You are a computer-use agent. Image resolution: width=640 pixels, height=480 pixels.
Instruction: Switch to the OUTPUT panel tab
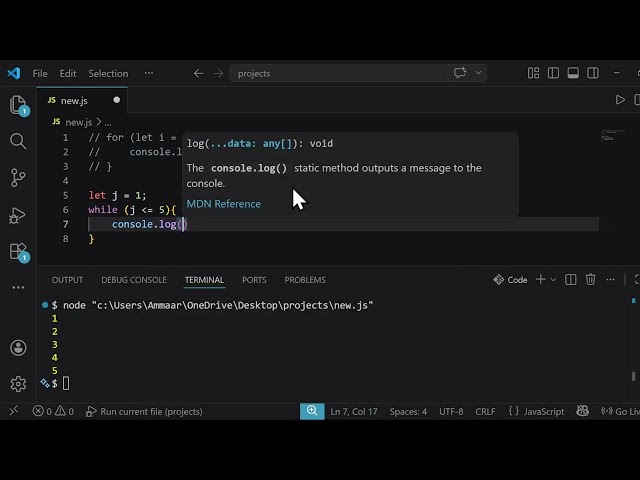click(x=67, y=280)
